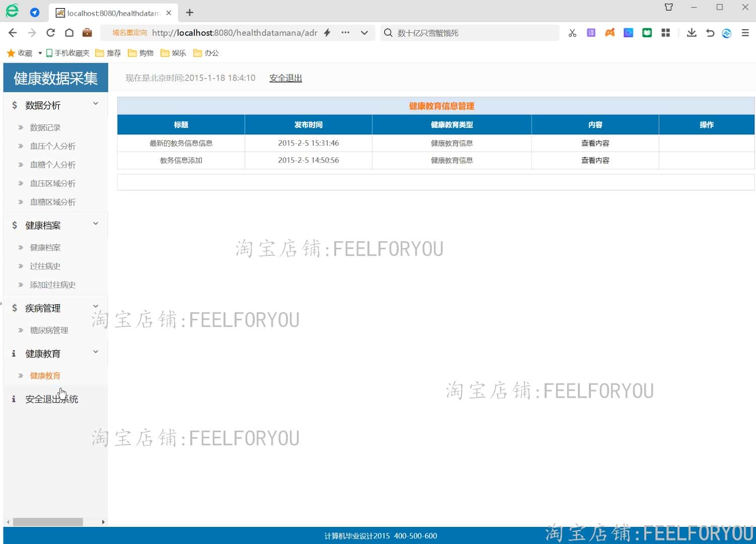Click the blue circular title-bar icon
Screen dimensions: 756x544
(x=35, y=13)
